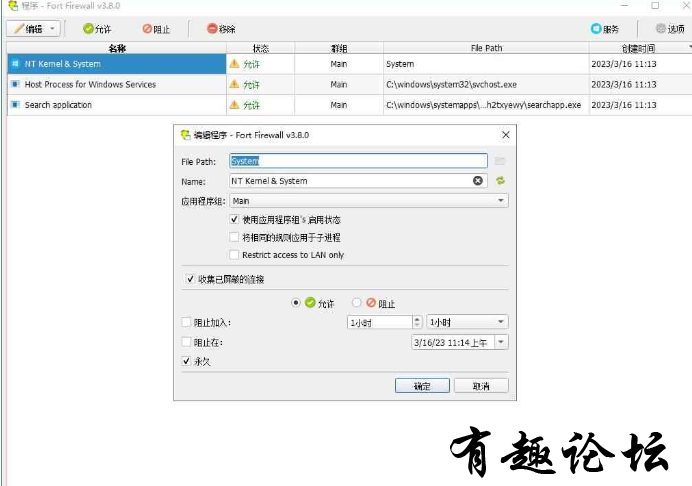This screenshot has height=486, width=692.
Task: Click the program icon beside Host Process
Action: pyautogui.click(x=15, y=84)
